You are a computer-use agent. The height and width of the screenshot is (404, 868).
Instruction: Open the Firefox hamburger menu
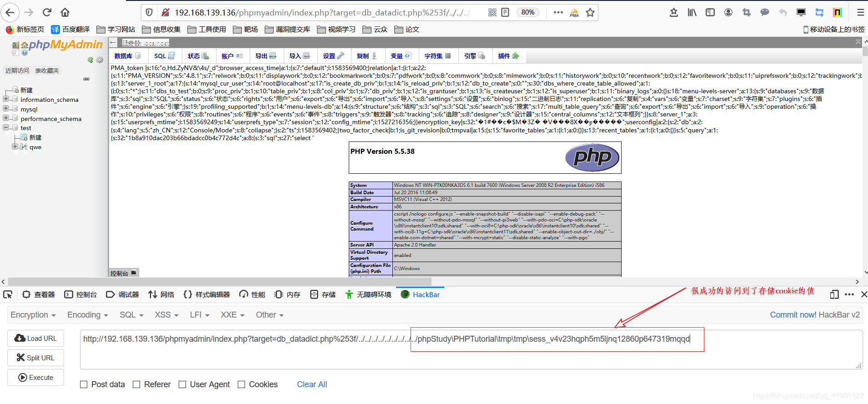click(x=860, y=12)
